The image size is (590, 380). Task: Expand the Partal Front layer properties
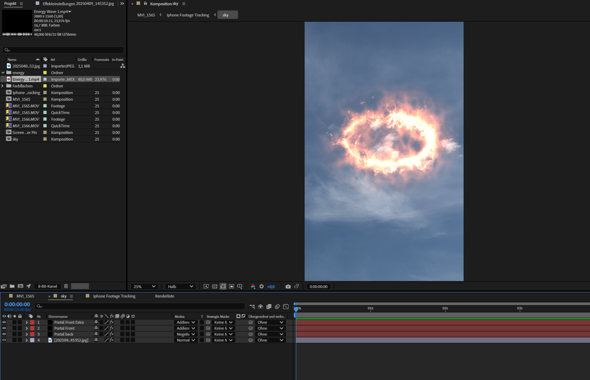point(27,328)
